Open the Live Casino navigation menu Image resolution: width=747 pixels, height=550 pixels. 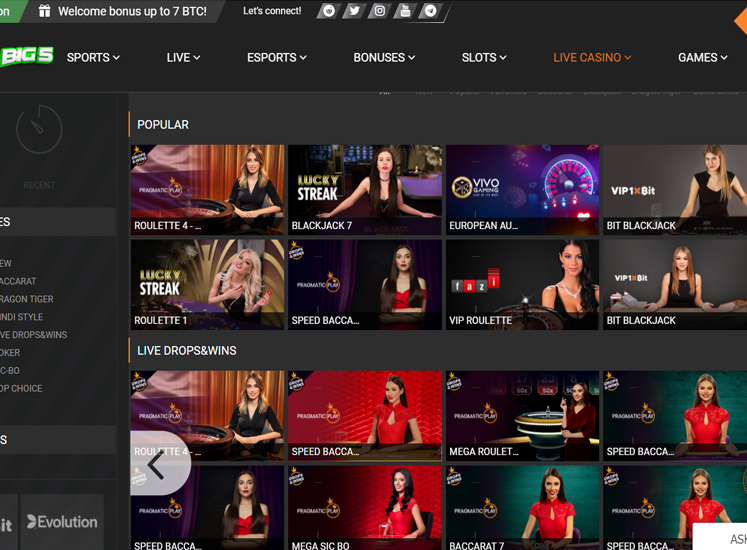point(592,58)
